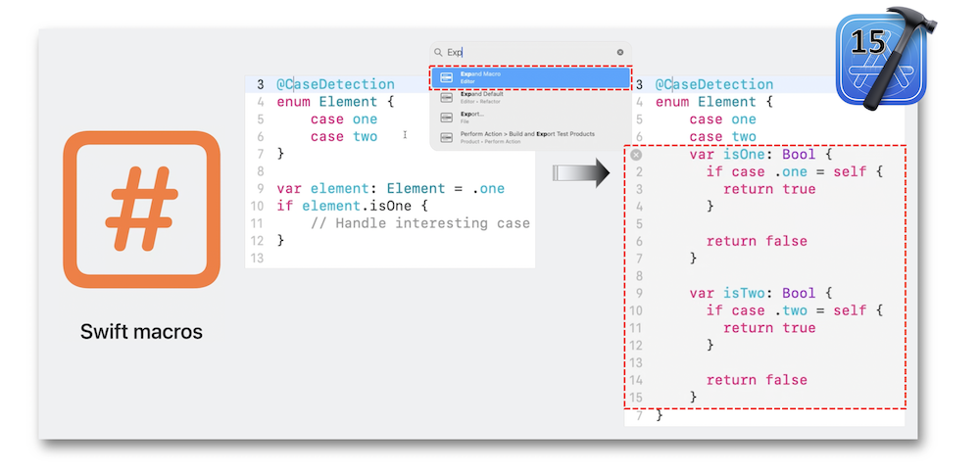The width and height of the screenshot is (980, 472).
Task: Click @CaseDetection in the right editor
Action: pos(714,84)
